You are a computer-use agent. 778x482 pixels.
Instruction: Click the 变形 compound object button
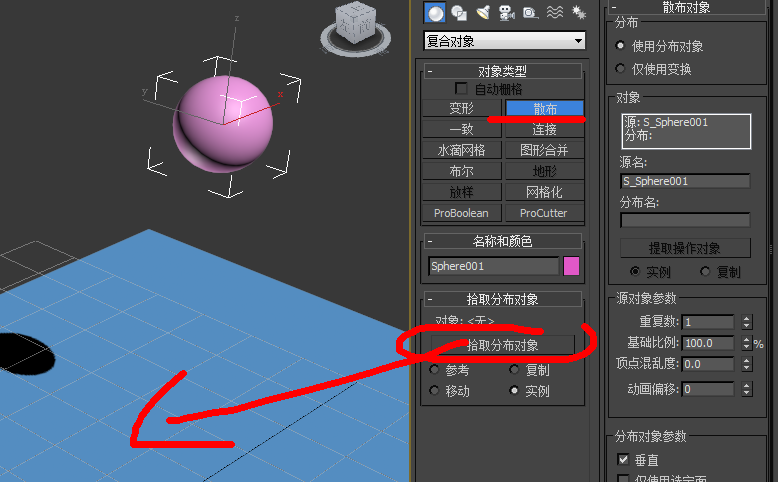pos(461,108)
